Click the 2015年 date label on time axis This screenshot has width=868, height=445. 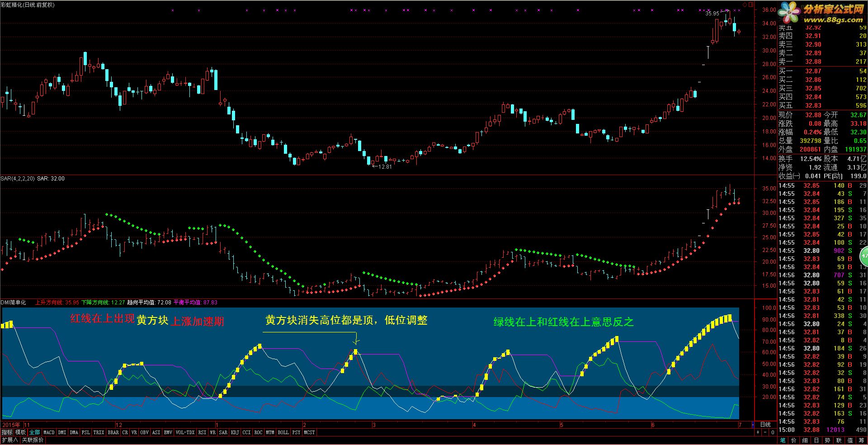click(11, 425)
